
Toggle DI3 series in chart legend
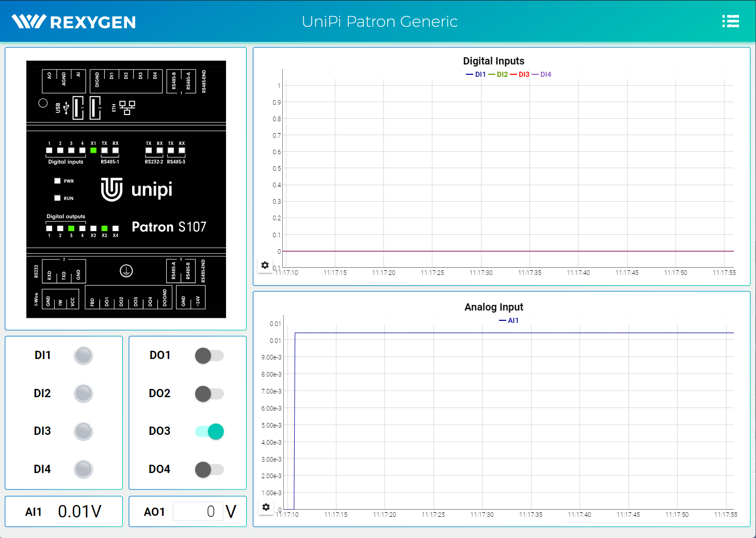[x=520, y=74]
